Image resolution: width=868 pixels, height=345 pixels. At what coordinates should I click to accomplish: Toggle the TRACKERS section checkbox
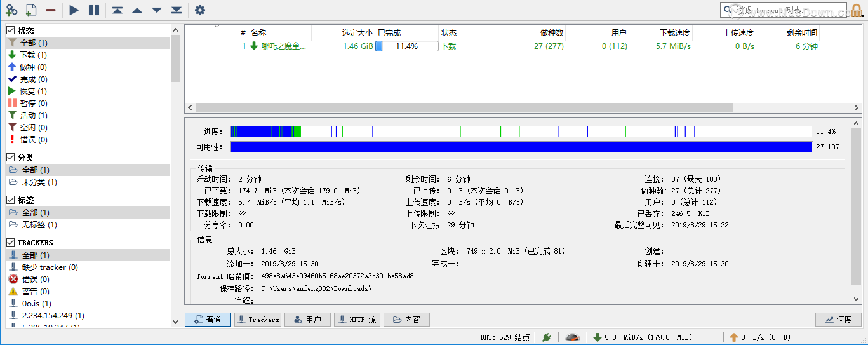point(11,242)
